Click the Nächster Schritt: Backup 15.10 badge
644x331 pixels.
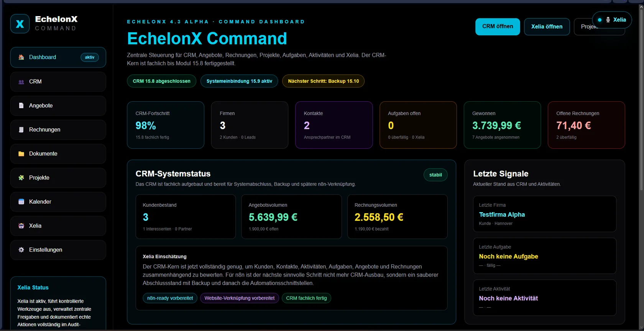pyautogui.click(x=323, y=81)
